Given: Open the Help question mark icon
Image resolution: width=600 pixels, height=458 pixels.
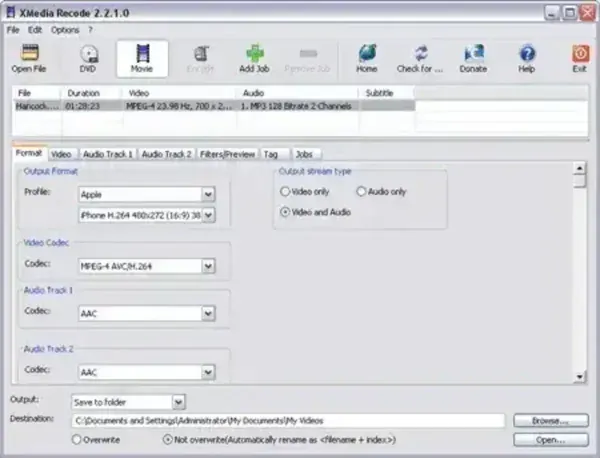Looking at the screenshot, I should [527, 54].
